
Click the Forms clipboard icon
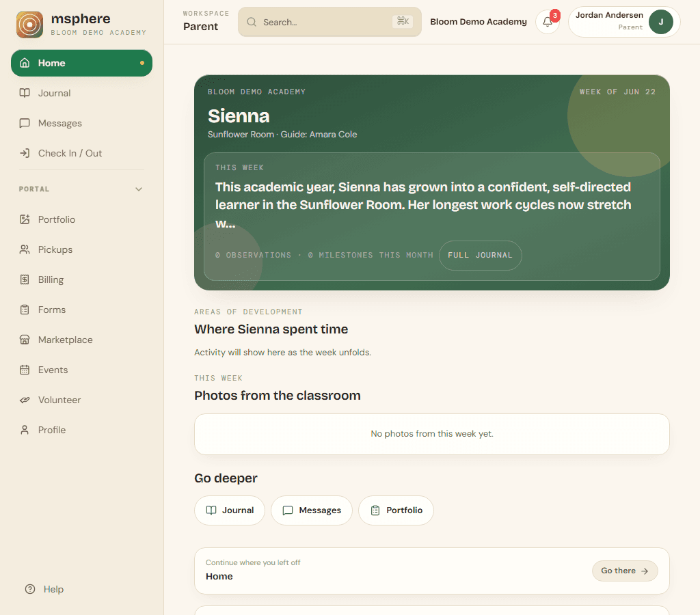pyautogui.click(x=25, y=310)
